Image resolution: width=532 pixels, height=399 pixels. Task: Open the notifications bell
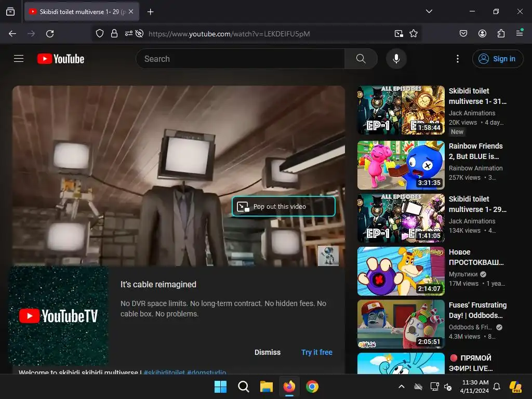pyautogui.click(x=497, y=387)
